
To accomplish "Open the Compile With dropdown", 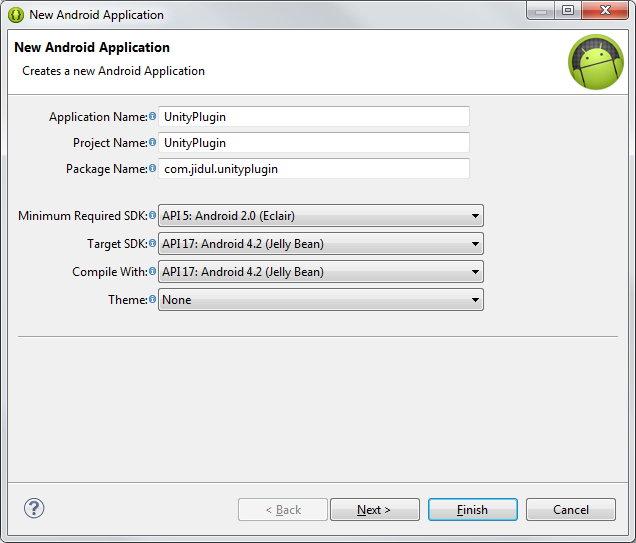I will (320, 272).
